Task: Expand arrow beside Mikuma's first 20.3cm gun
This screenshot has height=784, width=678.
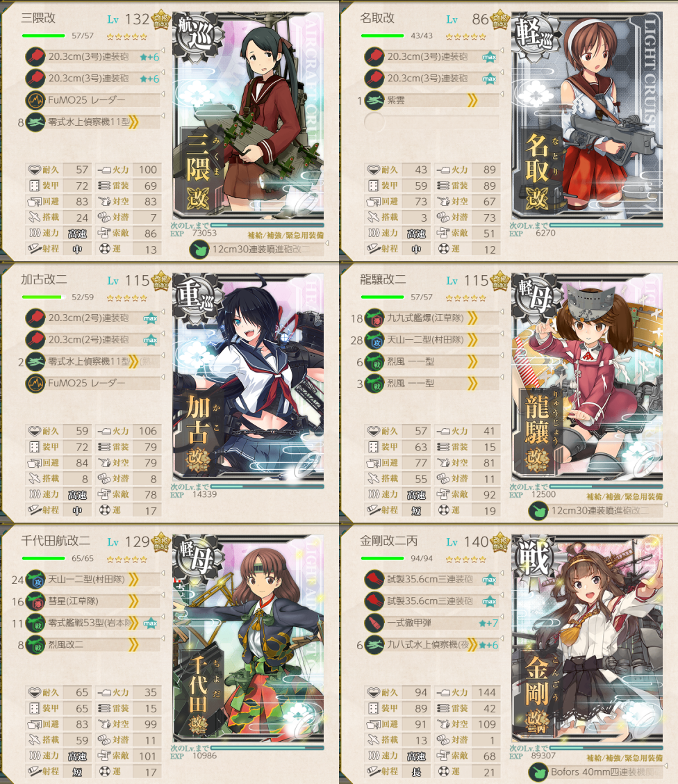Action: click(163, 51)
